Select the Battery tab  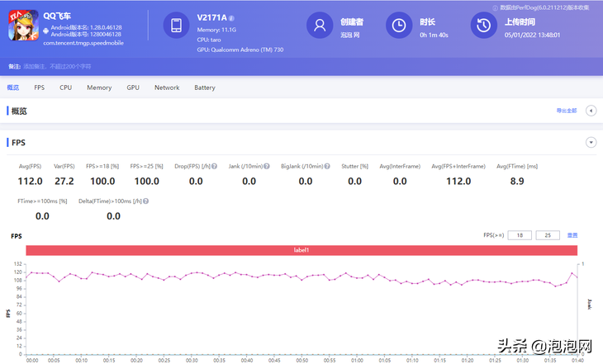click(x=205, y=87)
